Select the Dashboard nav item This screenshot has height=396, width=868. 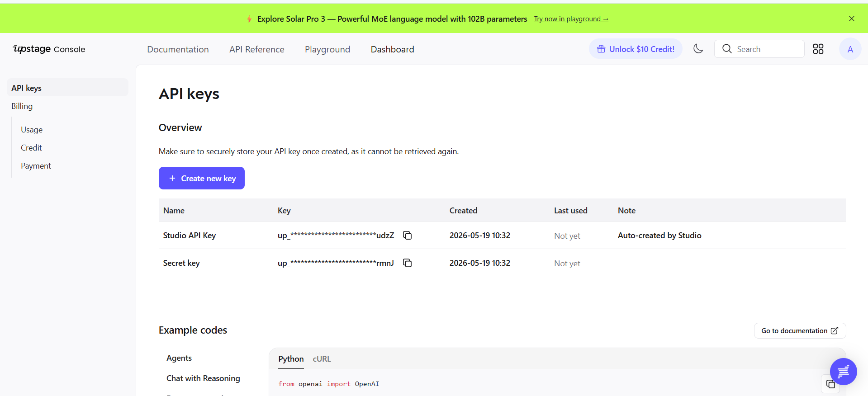392,49
